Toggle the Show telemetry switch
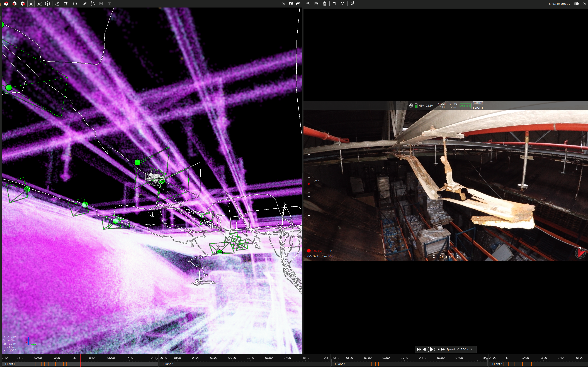 (x=577, y=4)
